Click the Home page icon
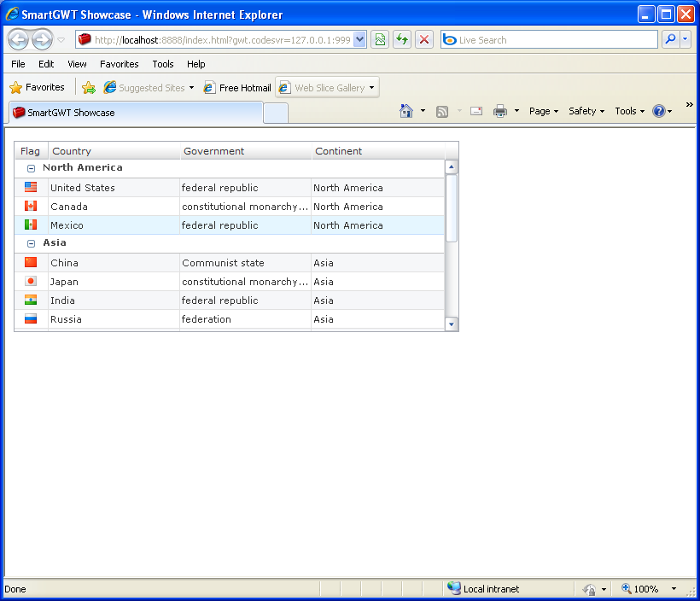Image resolution: width=700 pixels, height=601 pixels. pos(405,111)
